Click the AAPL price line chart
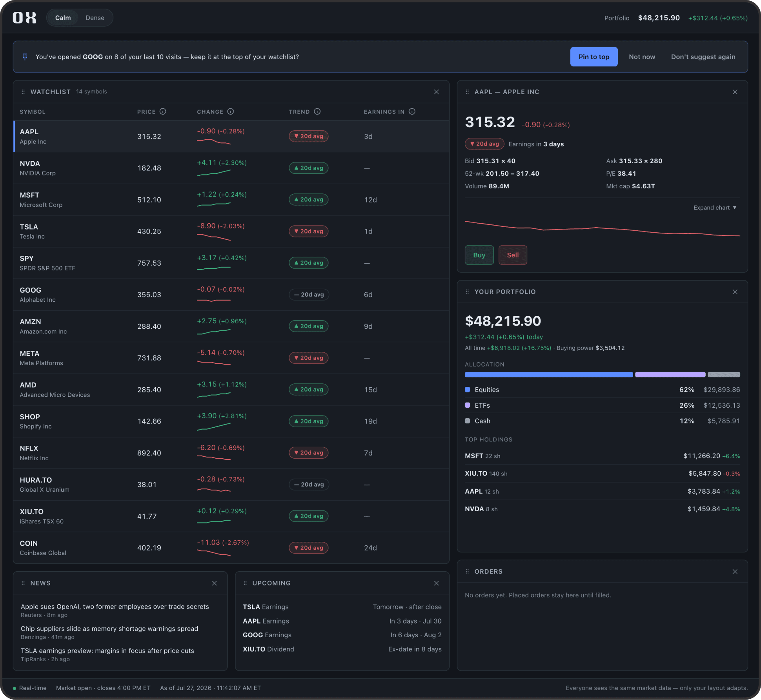761x700 pixels. pyautogui.click(x=603, y=228)
